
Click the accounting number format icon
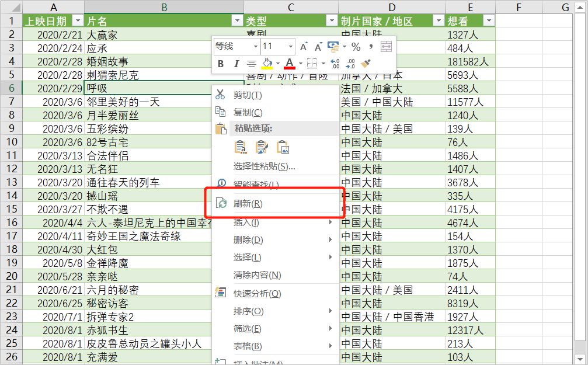[x=333, y=47]
